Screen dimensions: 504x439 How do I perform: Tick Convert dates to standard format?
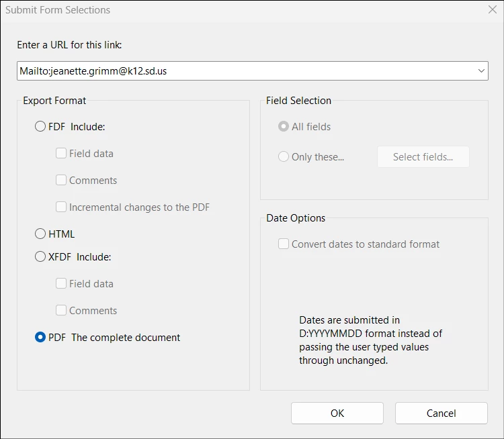283,244
